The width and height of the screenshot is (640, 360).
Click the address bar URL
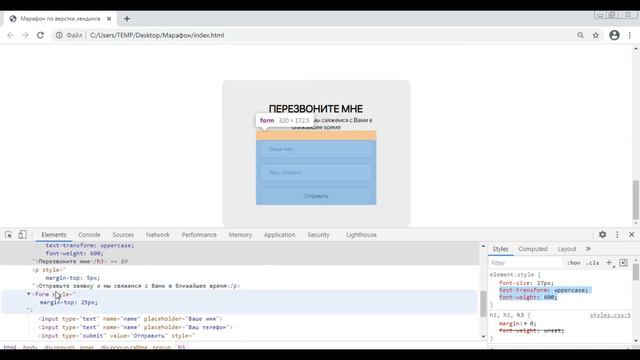tap(157, 36)
